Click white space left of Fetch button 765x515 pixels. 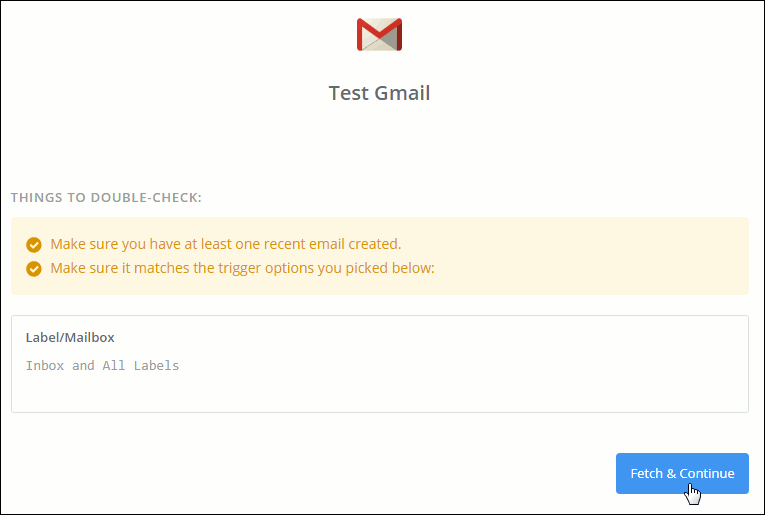(342, 473)
